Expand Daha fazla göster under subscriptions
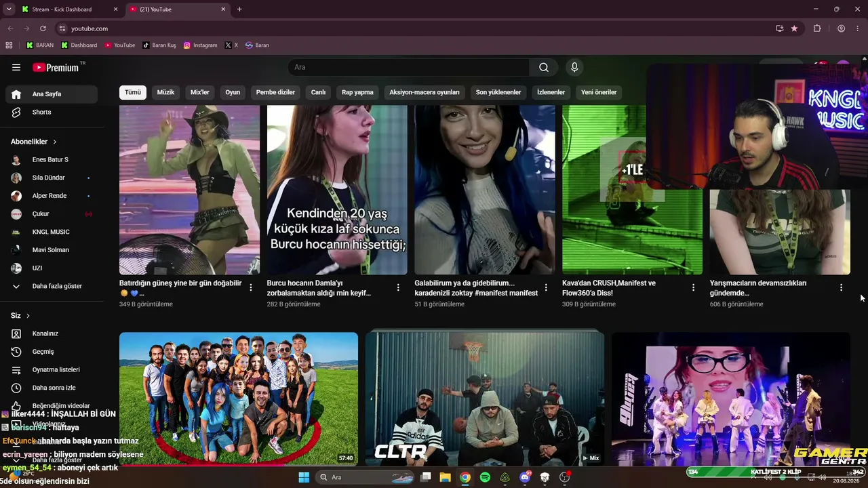 pos(52,286)
